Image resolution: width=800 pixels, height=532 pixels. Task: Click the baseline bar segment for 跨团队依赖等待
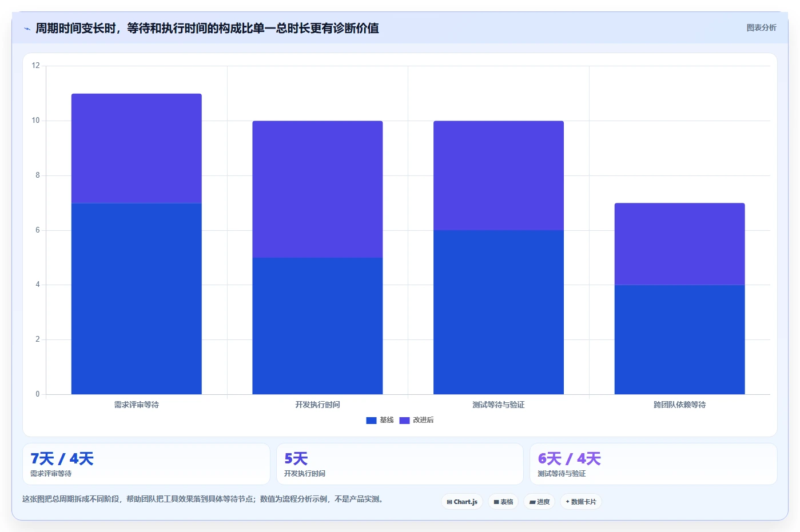click(x=679, y=339)
